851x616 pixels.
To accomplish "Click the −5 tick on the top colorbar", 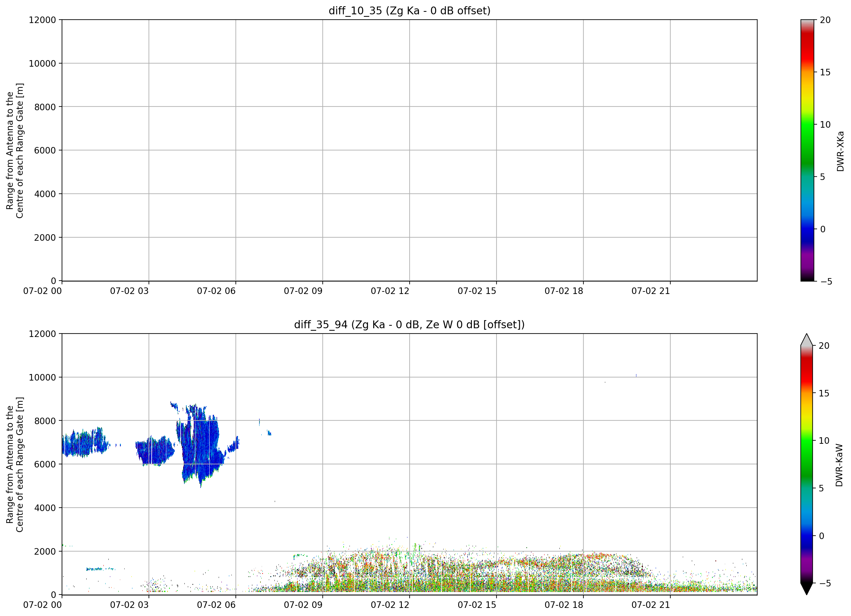I will [x=827, y=282].
